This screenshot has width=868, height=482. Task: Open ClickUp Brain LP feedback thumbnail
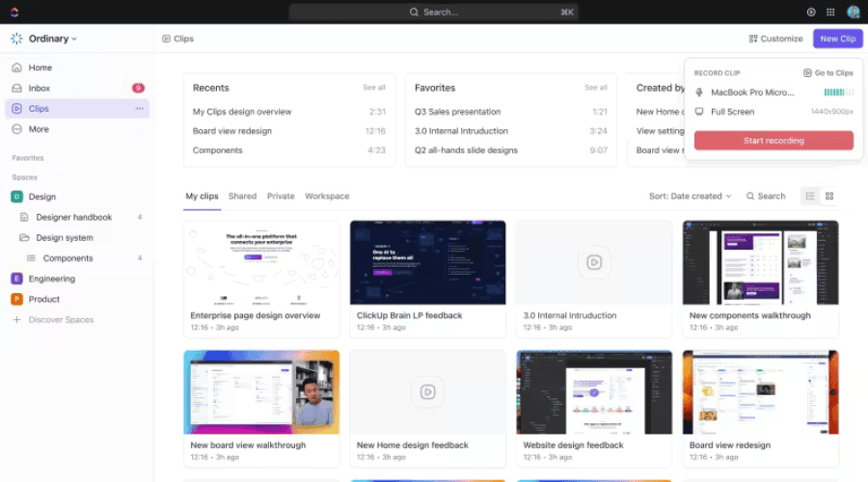(427, 262)
